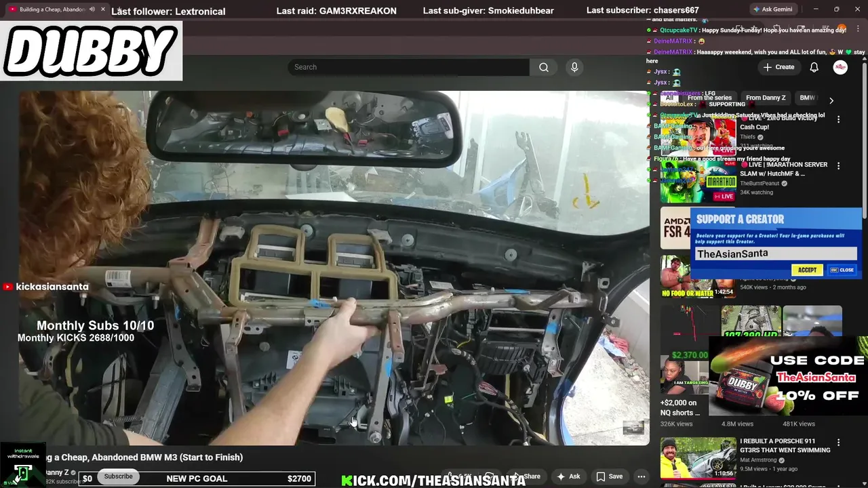This screenshot has width=868, height=488.
Task: Open options for Porsche 911 GT3RS video
Action: click(839, 442)
